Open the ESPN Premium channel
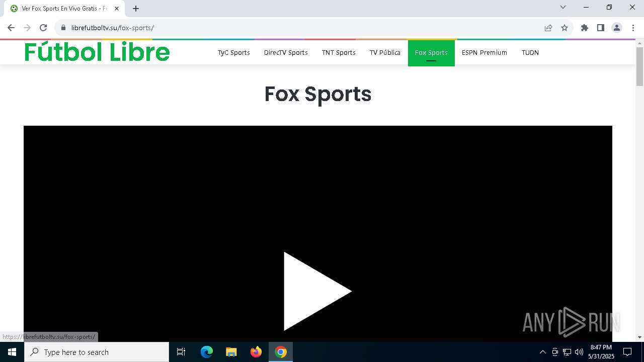Image resolution: width=644 pixels, height=362 pixels. 485,52
